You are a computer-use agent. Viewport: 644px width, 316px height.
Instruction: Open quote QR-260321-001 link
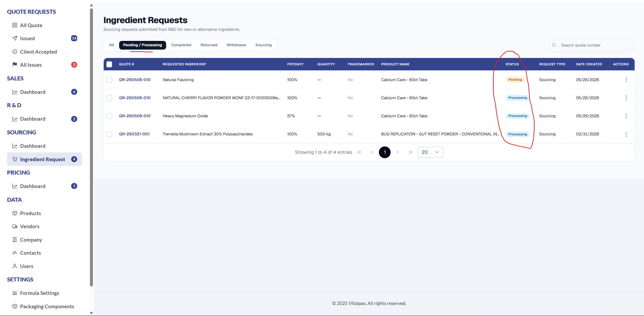pyautogui.click(x=134, y=134)
